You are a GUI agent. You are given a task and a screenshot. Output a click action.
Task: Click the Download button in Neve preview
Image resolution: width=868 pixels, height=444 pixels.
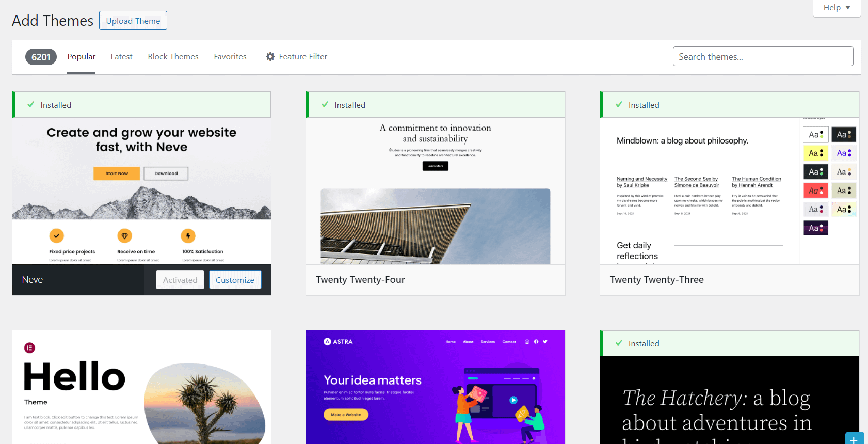(166, 173)
